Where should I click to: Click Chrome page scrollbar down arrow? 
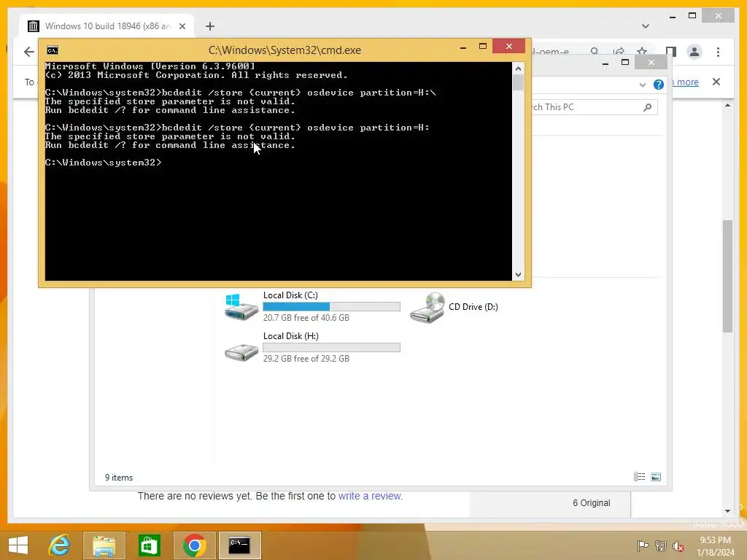coord(727,511)
